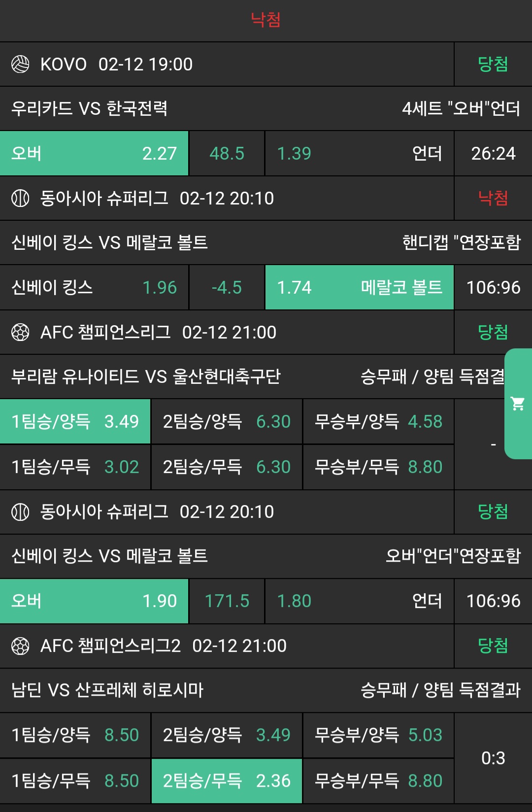Image resolution: width=532 pixels, height=812 pixels.
Task: Pick 오버 1.90 on 171.5 line
Action: point(94,601)
